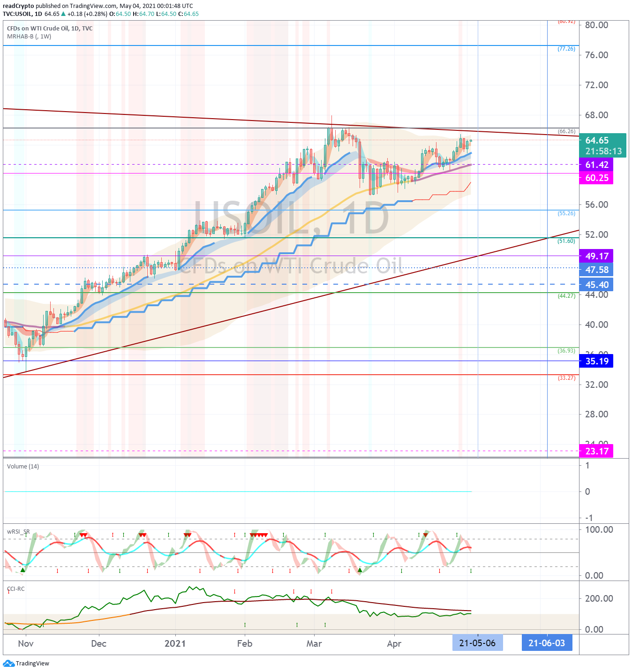632x672 pixels.
Task: Select the blue 47.58 price label
Action: pyautogui.click(x=596, y=270)
